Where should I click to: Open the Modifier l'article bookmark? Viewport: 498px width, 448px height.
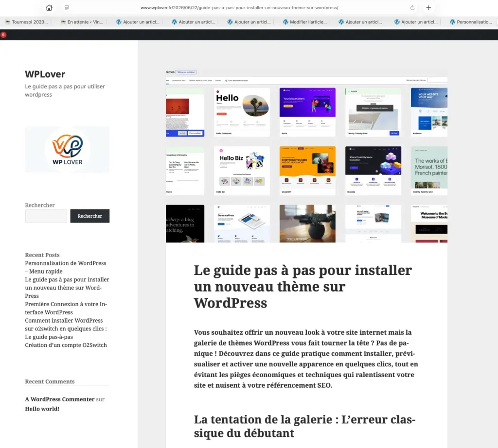[305, 22]
